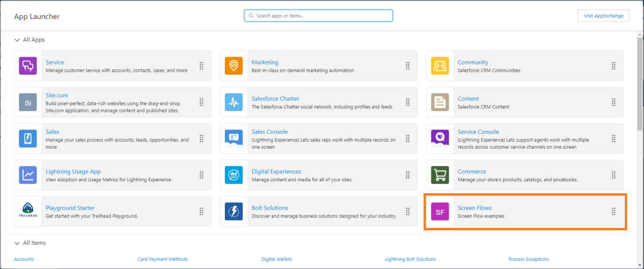
Task: Click the drag handle on Service tile
Action: (202, 66)
